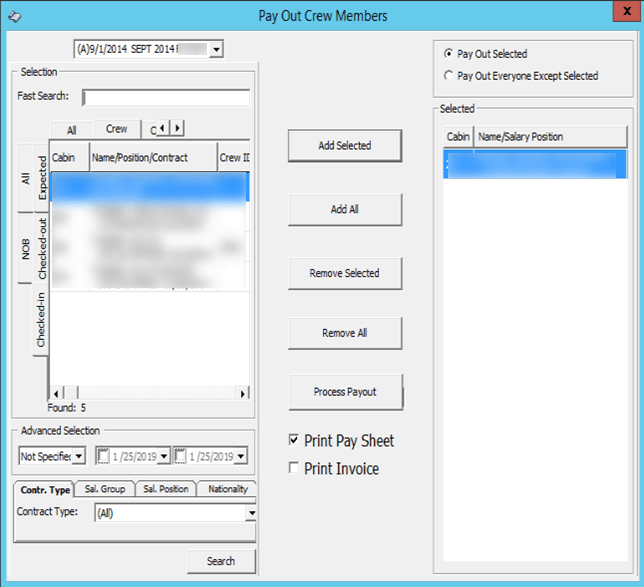Open the pay period dropdown showing SEPT 2014

coord(216,49)
